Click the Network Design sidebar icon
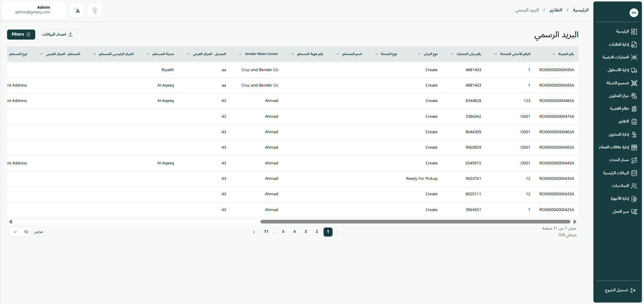This screenshot has height=304, width=644. click(634, 83)
